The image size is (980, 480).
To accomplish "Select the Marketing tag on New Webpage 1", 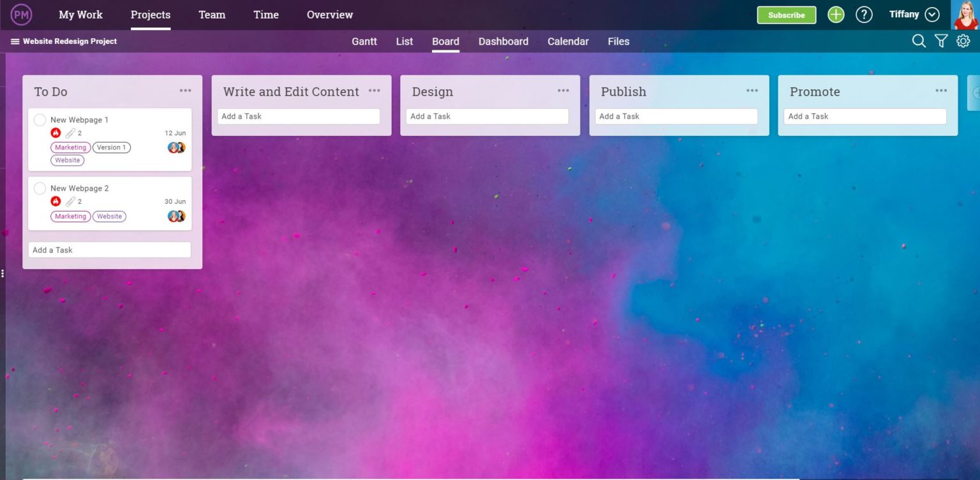I will [x=70, y=147].
